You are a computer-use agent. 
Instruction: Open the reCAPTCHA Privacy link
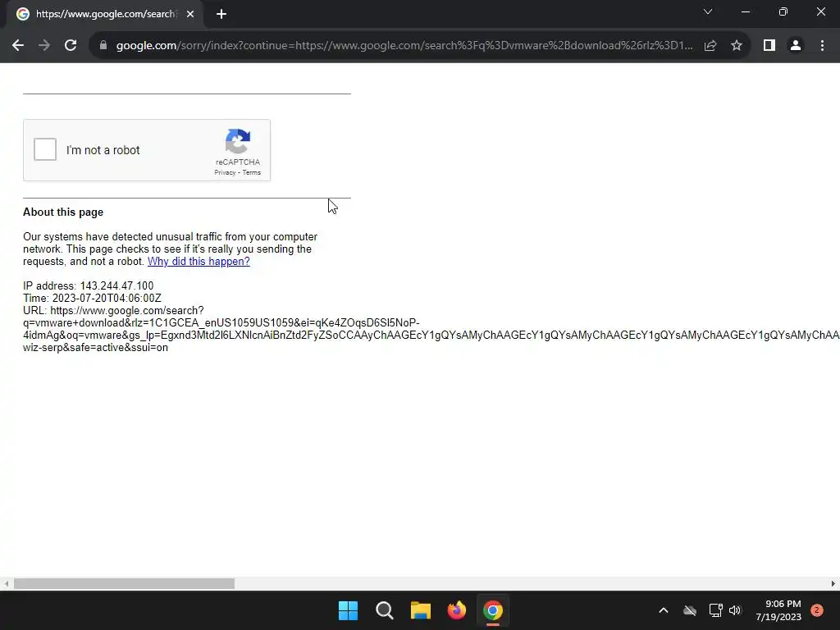tap(225, 172)
